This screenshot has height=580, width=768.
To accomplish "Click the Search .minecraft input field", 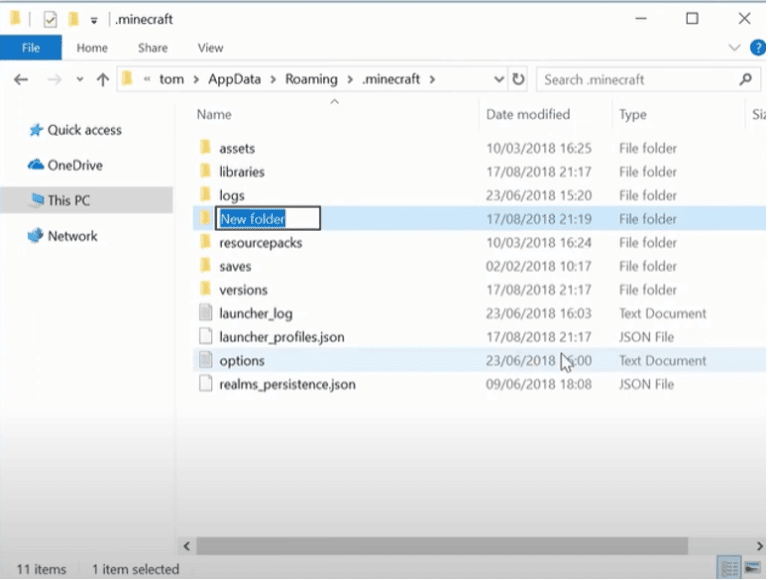I will (635, 79).
